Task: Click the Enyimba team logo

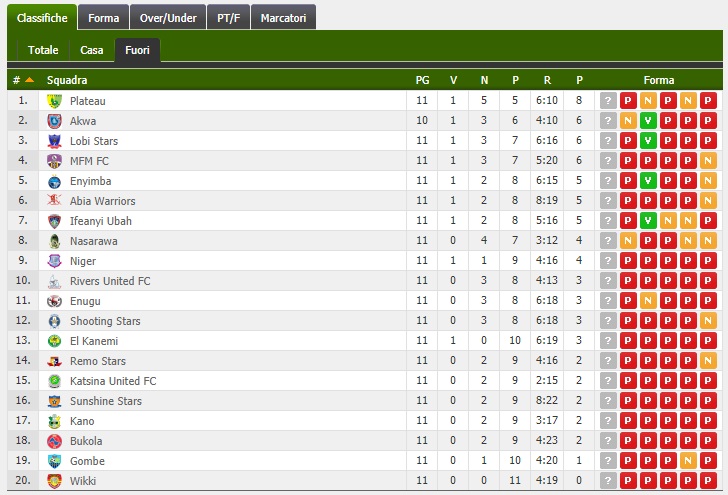Action: click(x=54, y=181)
